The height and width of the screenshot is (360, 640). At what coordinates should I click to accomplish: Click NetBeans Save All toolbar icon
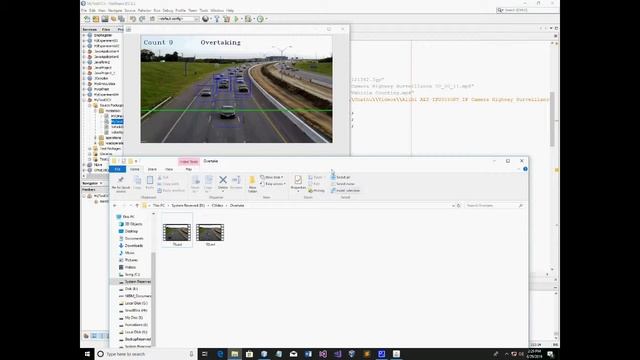121,19
